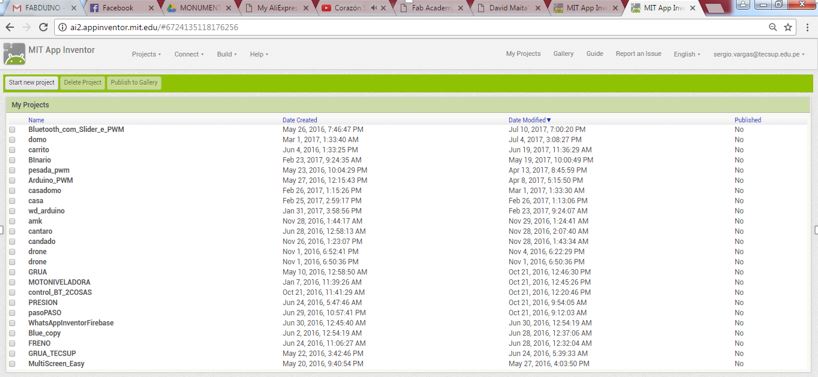Switch to the YouTube Corazón tab
The height and width of the screenshot is (377, 818).
(355, 8)
